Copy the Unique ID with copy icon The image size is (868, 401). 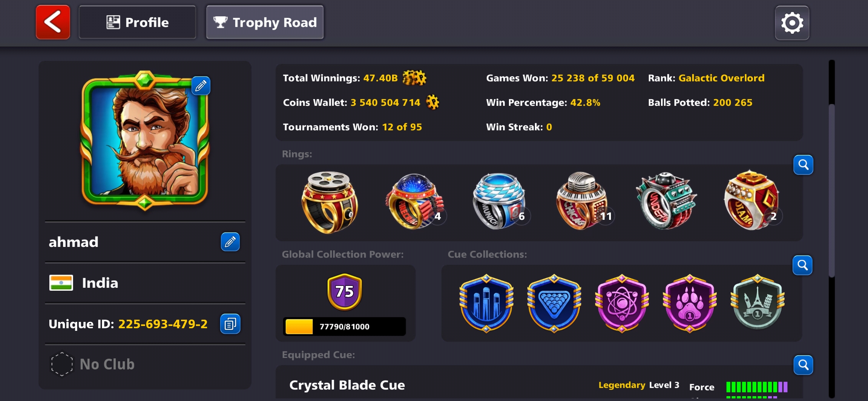coord(230,324)
